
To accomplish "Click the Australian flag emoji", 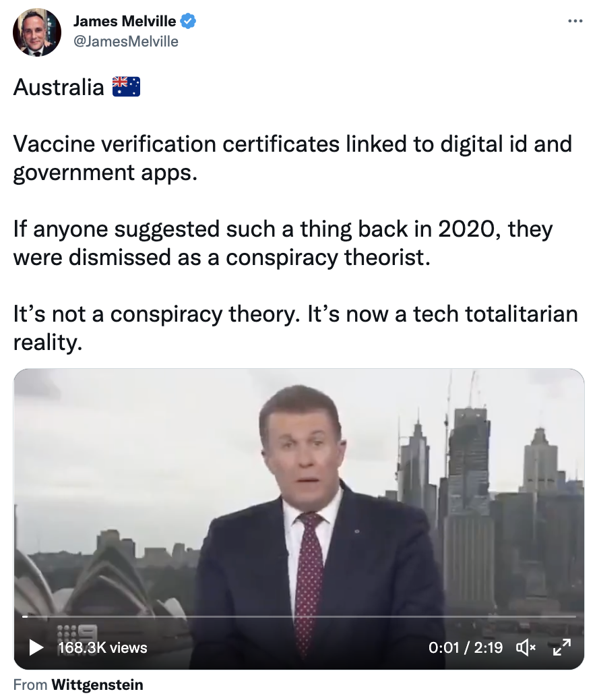I will pyautogui.click(x=126, y=86).
